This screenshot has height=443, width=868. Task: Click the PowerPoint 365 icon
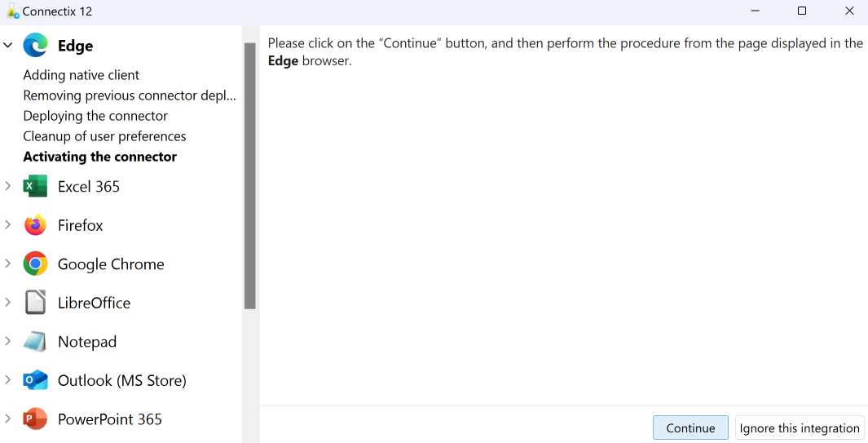(35, 419)
